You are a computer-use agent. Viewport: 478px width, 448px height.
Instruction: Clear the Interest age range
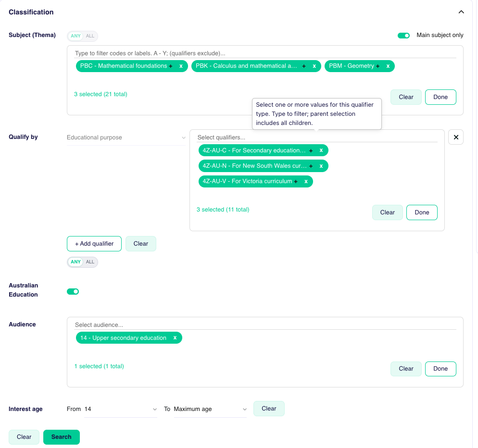[268, 409]
